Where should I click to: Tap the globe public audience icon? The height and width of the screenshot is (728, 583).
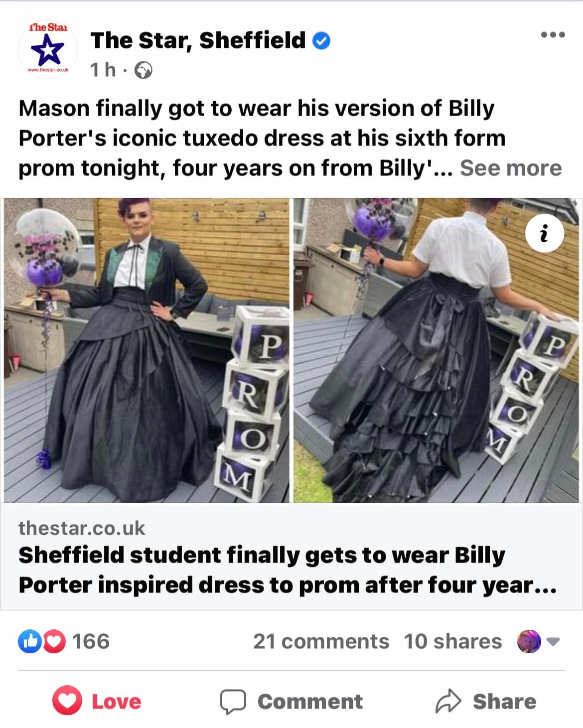click(x=144, y=70)
